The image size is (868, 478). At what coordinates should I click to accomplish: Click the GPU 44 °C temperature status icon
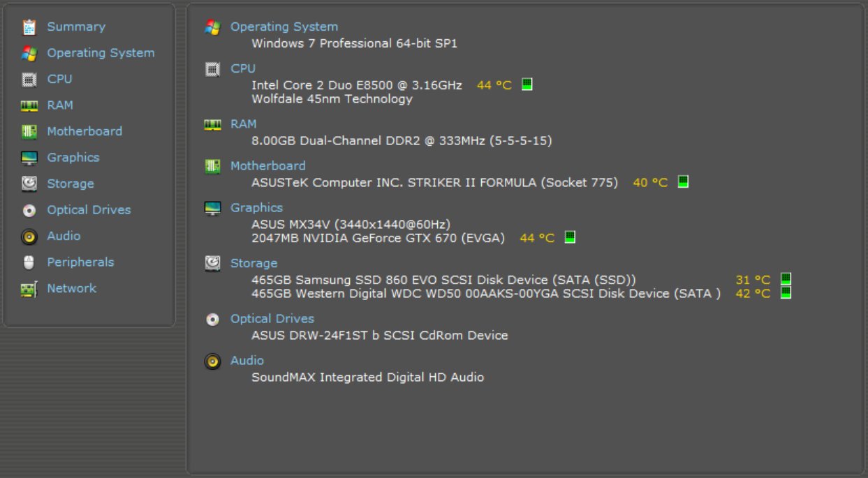[570, 237]
